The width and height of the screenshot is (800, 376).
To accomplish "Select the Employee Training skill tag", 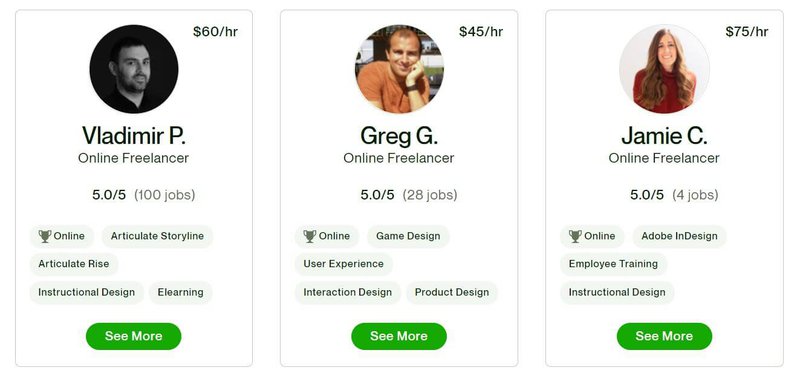I will click(x=613, y=264).
